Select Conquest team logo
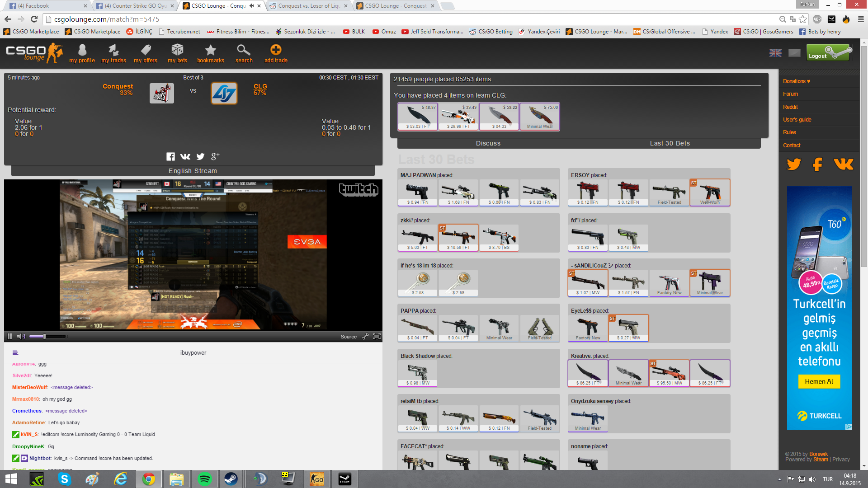This screenshot has width=868, height=488. 162,93
